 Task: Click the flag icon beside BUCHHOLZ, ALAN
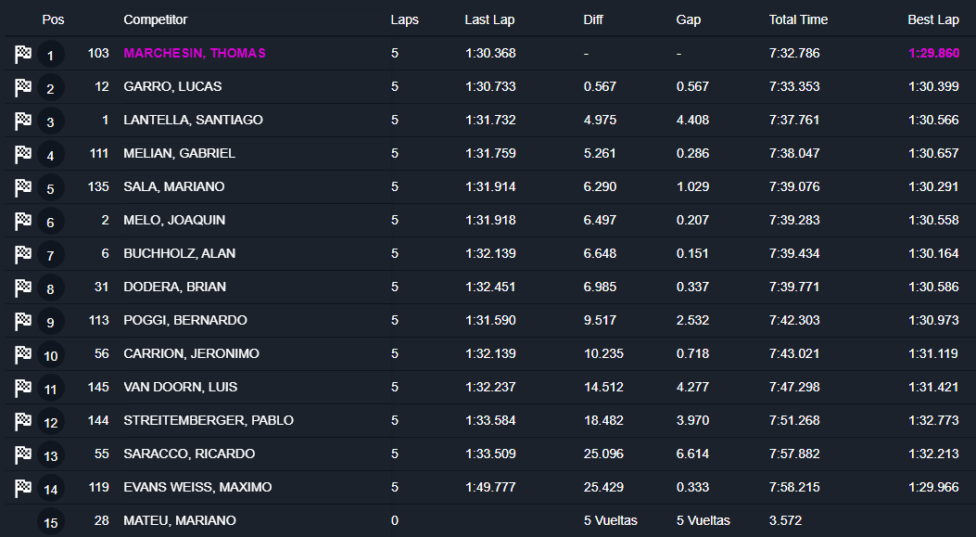coord(23,255)
